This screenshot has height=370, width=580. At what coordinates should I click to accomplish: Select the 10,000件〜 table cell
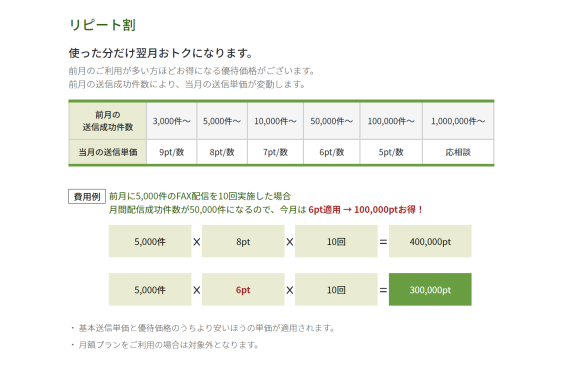pos(275,121)
